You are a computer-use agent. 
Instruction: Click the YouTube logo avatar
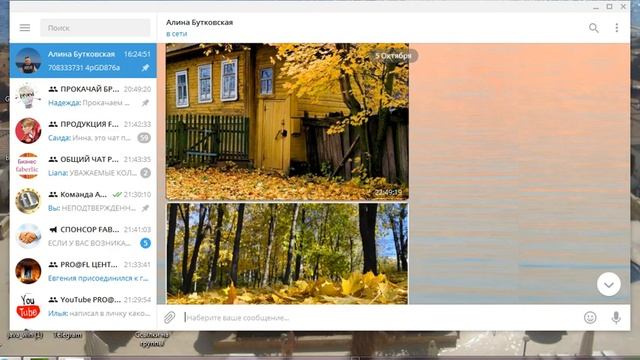tap(28, 306)
